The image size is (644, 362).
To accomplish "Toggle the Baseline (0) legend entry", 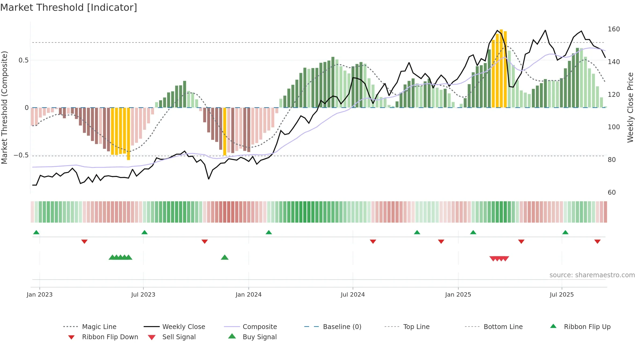I will click(333, 327).
